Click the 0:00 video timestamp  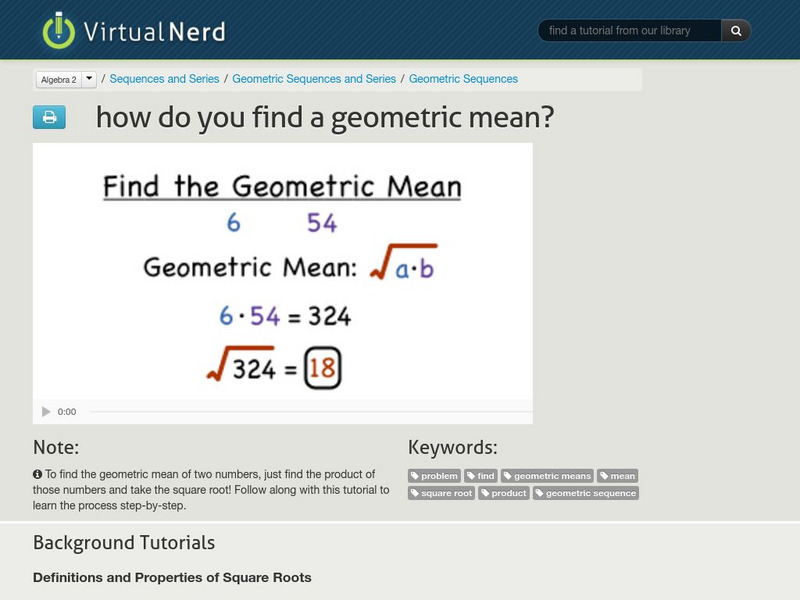coord(66,410)
